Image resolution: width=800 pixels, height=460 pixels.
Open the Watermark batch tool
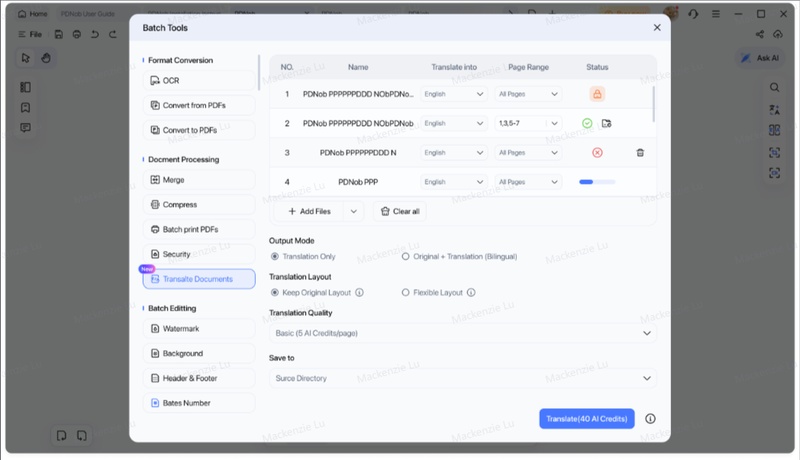(x=199, y=329)
